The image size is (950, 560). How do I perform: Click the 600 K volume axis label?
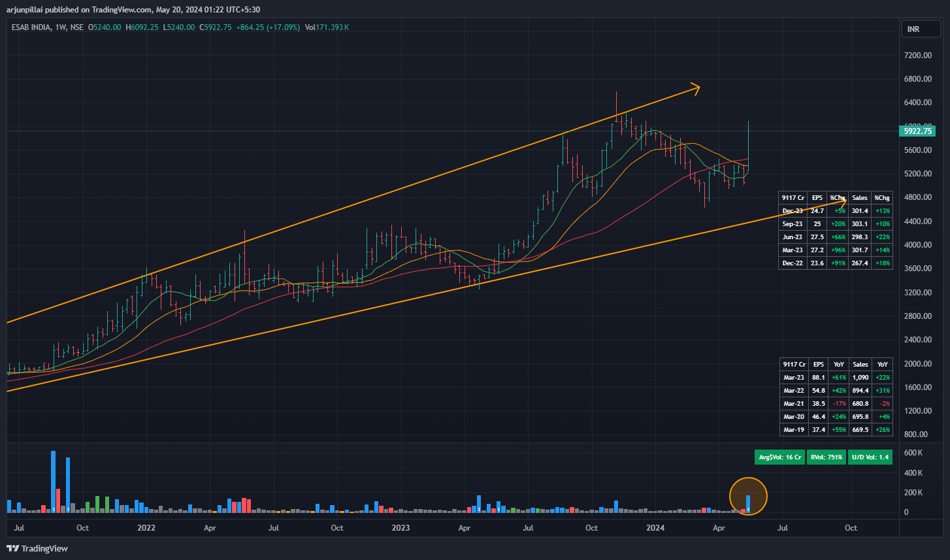pos(913,453)
